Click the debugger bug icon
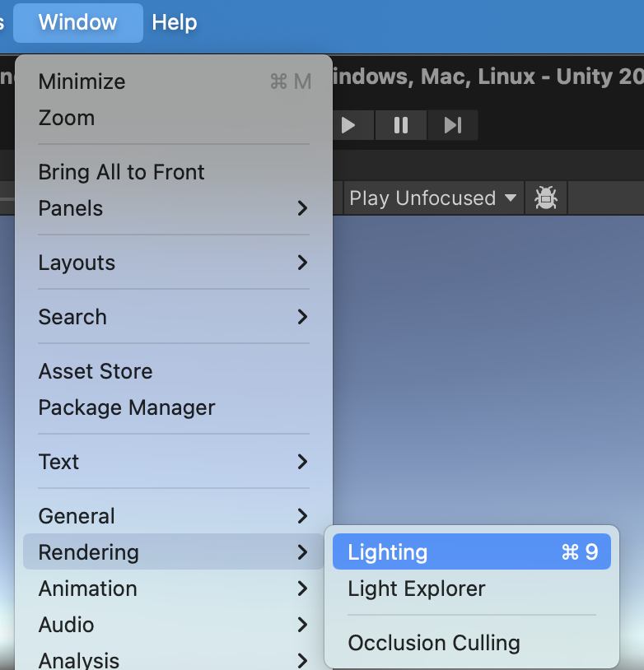This screenshot has width=644, height=670. pos(546,198)
